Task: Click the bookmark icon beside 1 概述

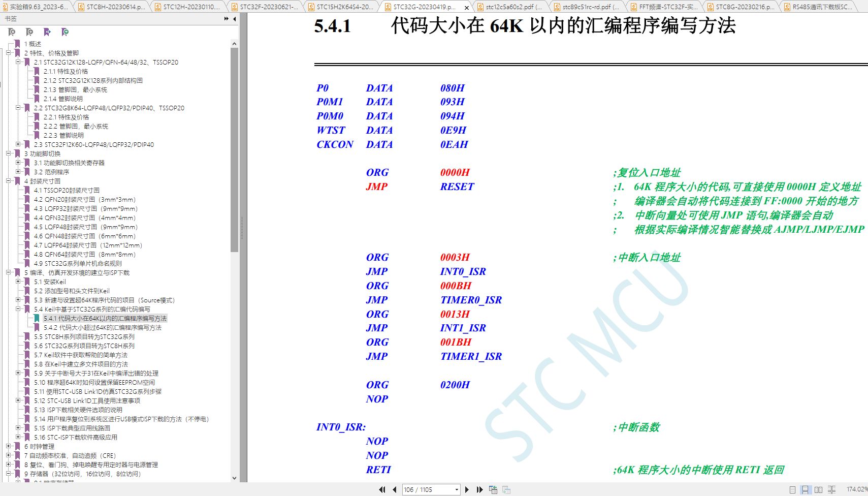Action: (17, 44)
